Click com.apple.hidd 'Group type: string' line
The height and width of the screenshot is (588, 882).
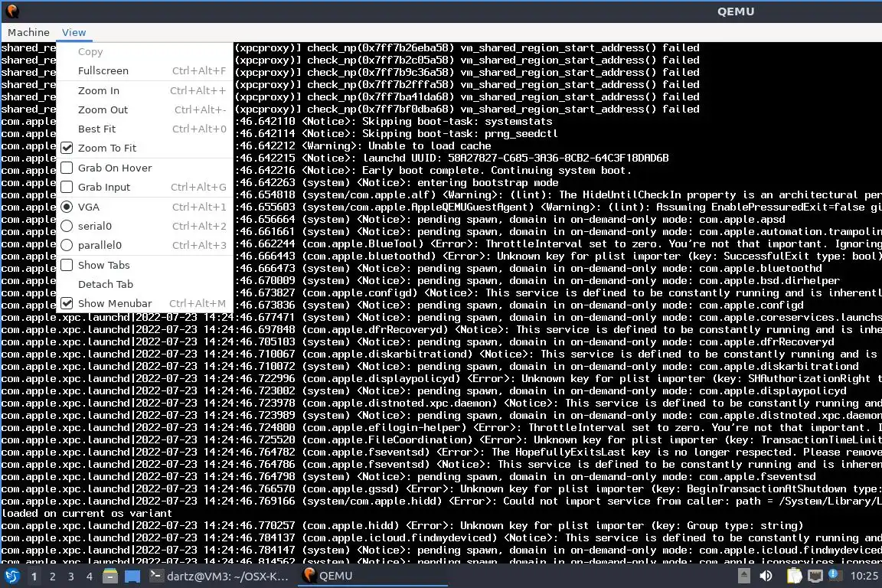pyautogui.click(x=402, y=525)
